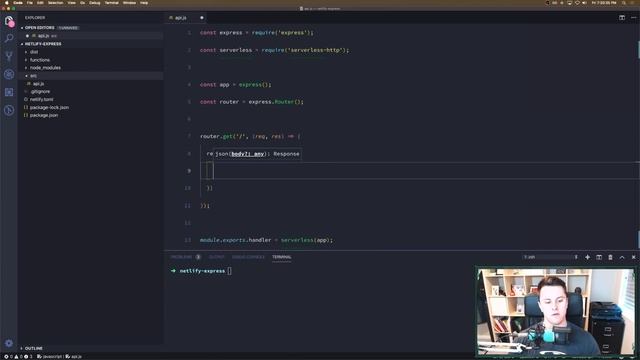Click the webcam video overlay

click(x=556, y=311)
